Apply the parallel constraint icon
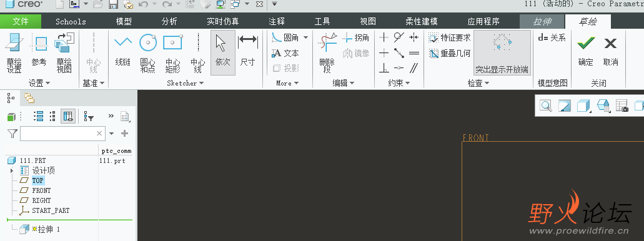 pos(414,68)
